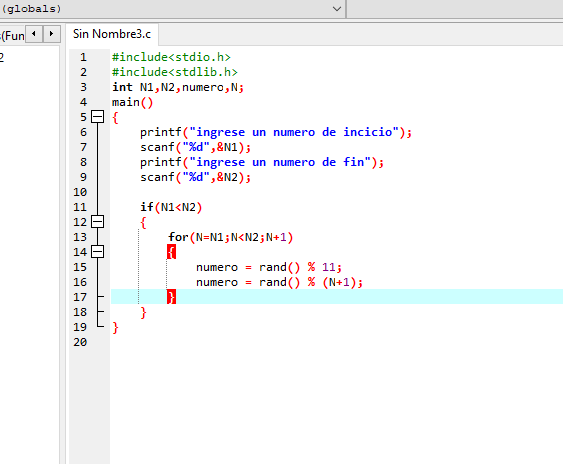Click the scanf("%d",&N2); line
The width and height of the screenshot is (563, 464).
click(x=195, y=177)
